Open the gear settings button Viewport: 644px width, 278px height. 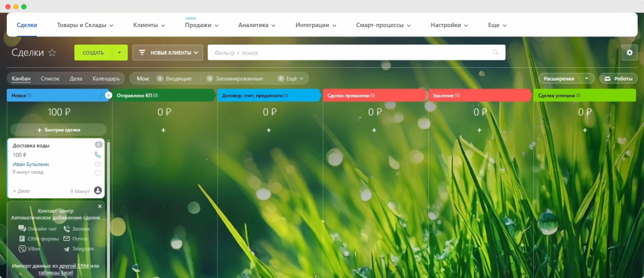tap(629, 53)
